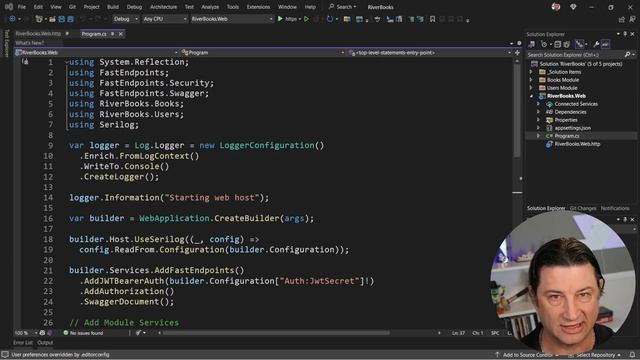Click Collapse All icon in Solution Explorer
The image size is (640, 360).
click(557, 44)
